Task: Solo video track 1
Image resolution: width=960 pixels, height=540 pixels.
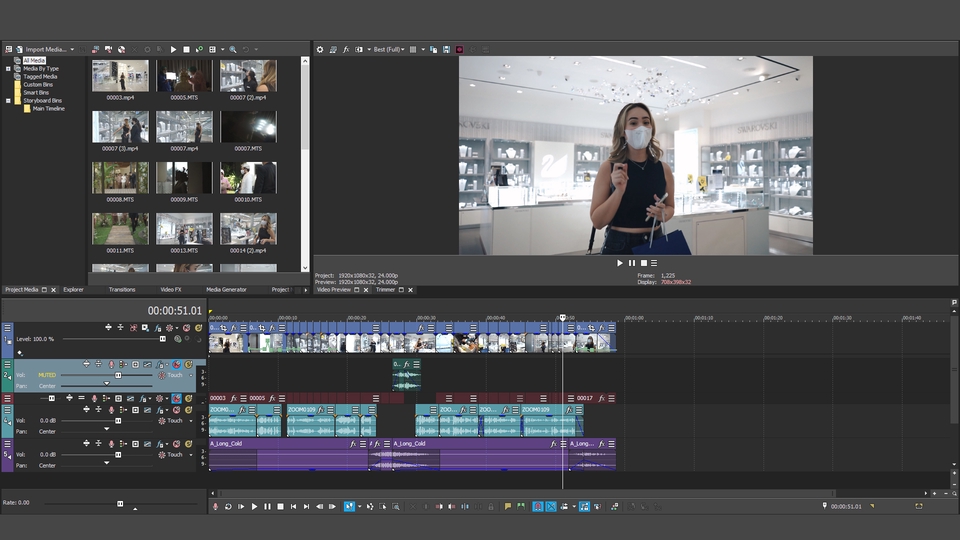Action: coord(198,328)
